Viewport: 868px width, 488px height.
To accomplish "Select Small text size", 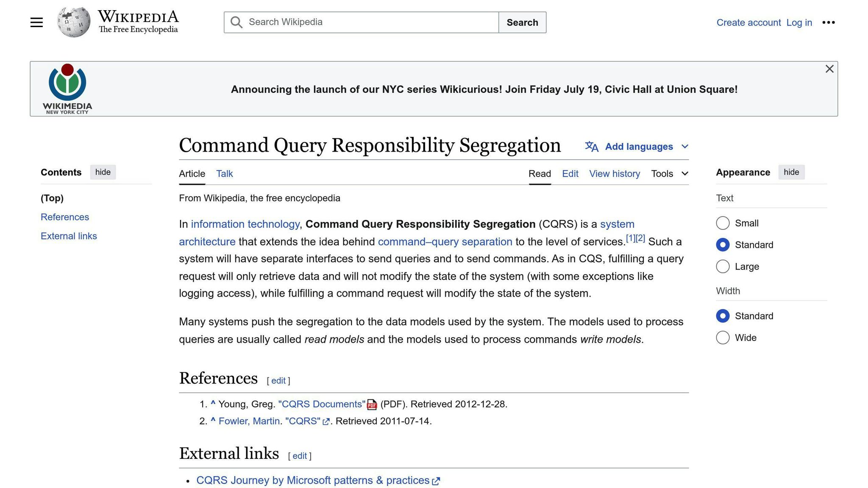I will tap(723, 223).
